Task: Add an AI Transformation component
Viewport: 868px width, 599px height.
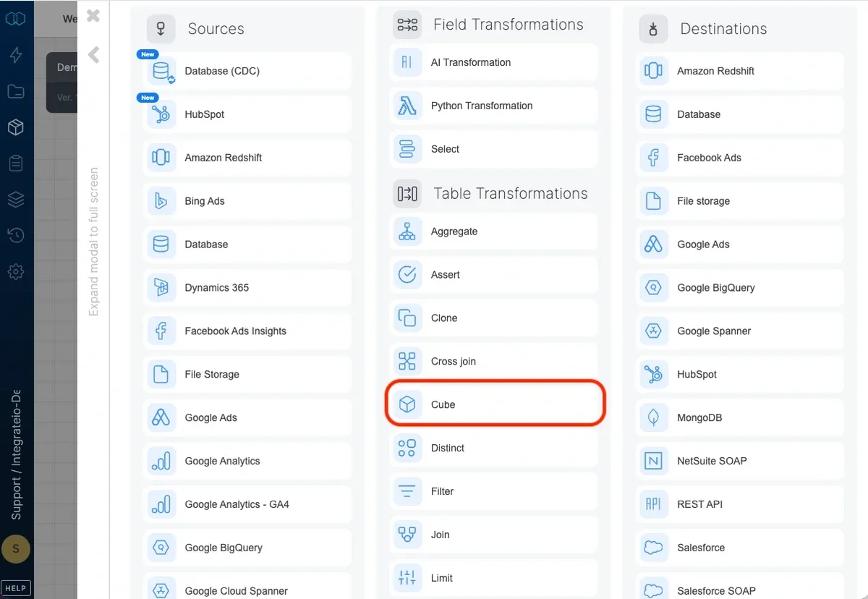Action: coord(492,62)
